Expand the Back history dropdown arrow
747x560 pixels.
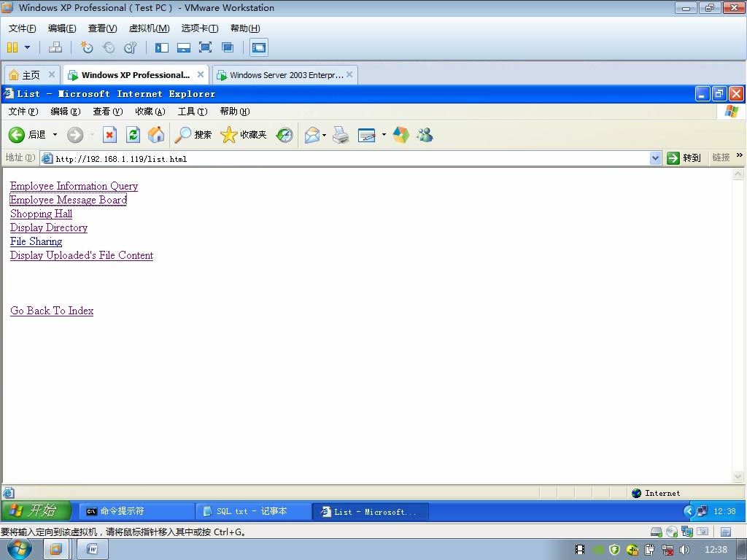tap(55, 135)
